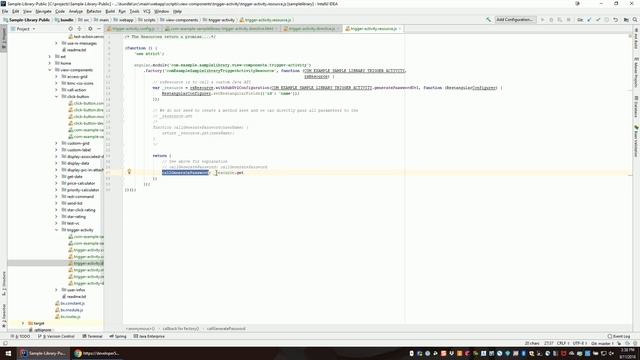Click the CRLF line separator selector
The image size is (640, 360).
[562, 343]
